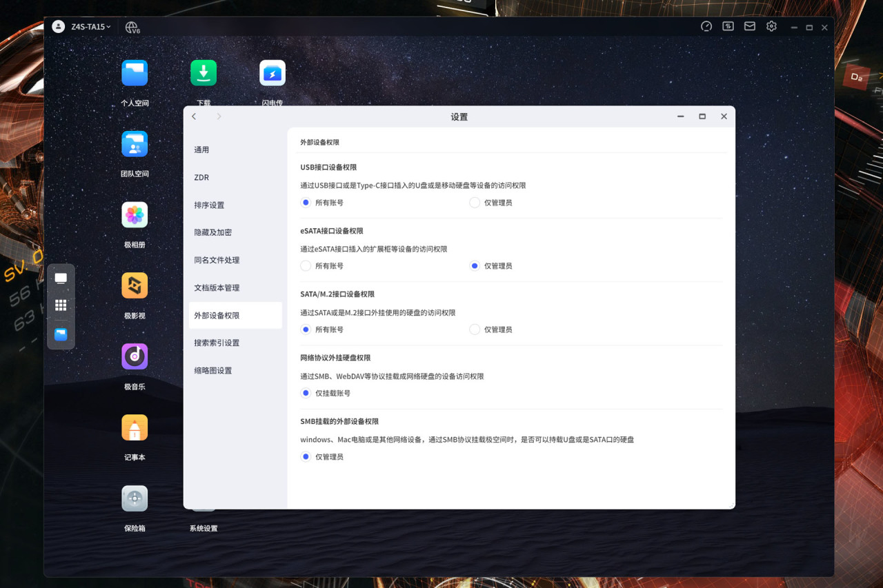Image resolution: width=883 pixels, height=588 pixels.
Task: Open the IPv6 globe network icon
Action: [x=132, y=27]
